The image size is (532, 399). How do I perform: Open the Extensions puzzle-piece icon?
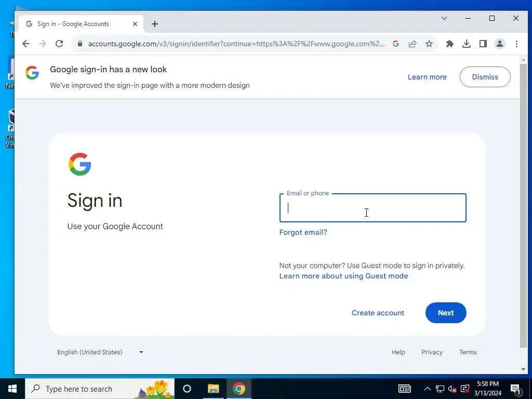click(449, 44)
